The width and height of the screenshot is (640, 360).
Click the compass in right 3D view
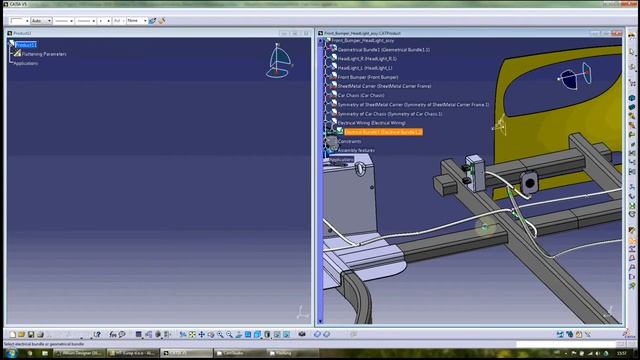575,76
